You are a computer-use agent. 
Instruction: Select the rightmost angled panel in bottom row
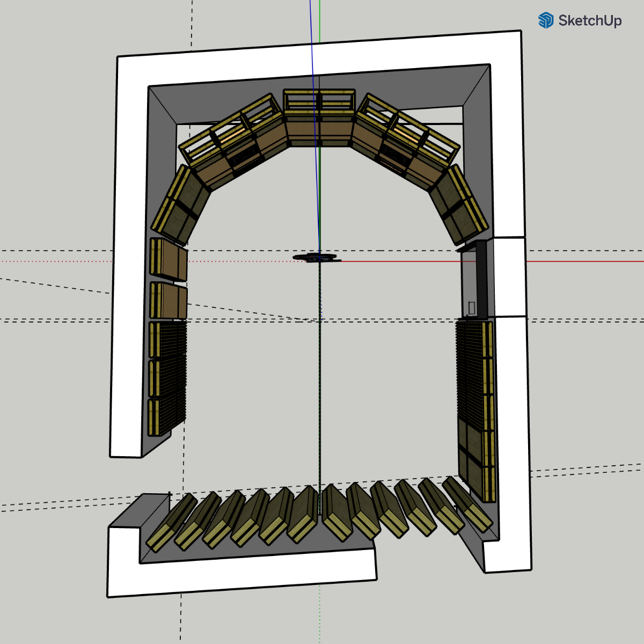[x=468, y=506]
